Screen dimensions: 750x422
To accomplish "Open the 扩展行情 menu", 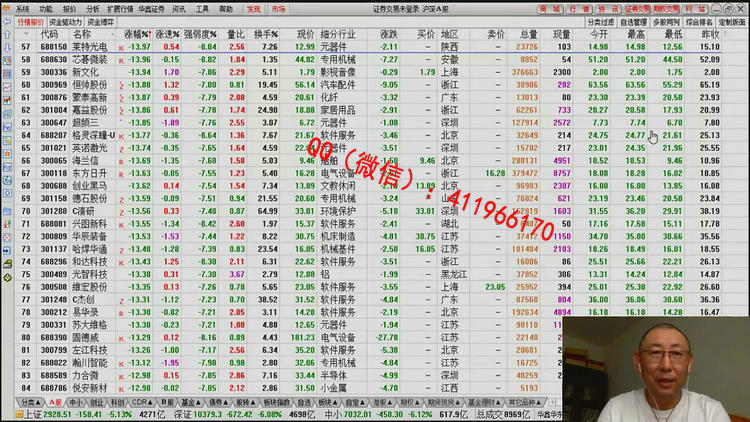I will click(119, 8).
